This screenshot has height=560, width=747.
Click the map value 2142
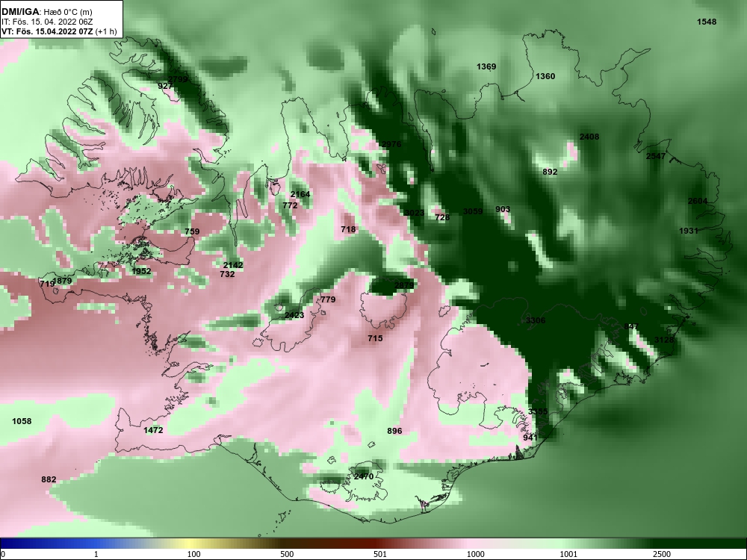233,265
